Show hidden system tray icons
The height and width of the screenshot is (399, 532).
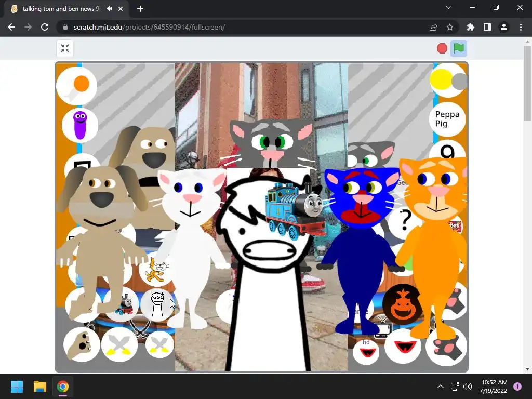point(440,387)
